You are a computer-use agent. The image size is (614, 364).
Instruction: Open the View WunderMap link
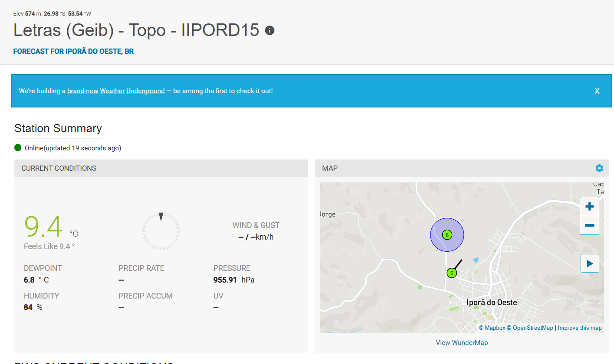tap(462, 343)
